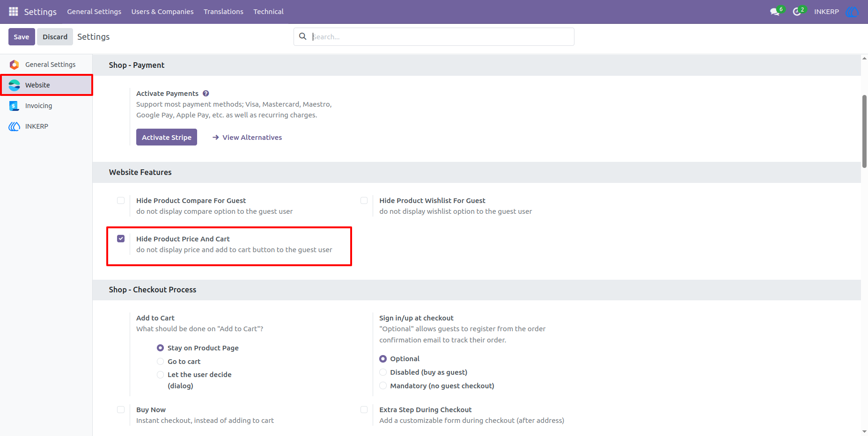The width and height of the screenshot is (868, 436).
Task: Click the settings Search input field
Action: coord(440,36)
